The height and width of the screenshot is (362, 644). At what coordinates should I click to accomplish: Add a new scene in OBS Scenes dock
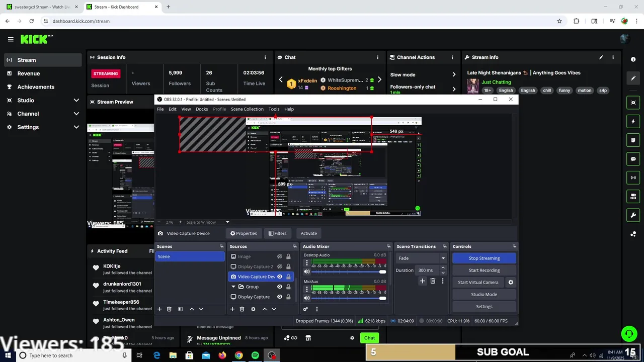159,309
